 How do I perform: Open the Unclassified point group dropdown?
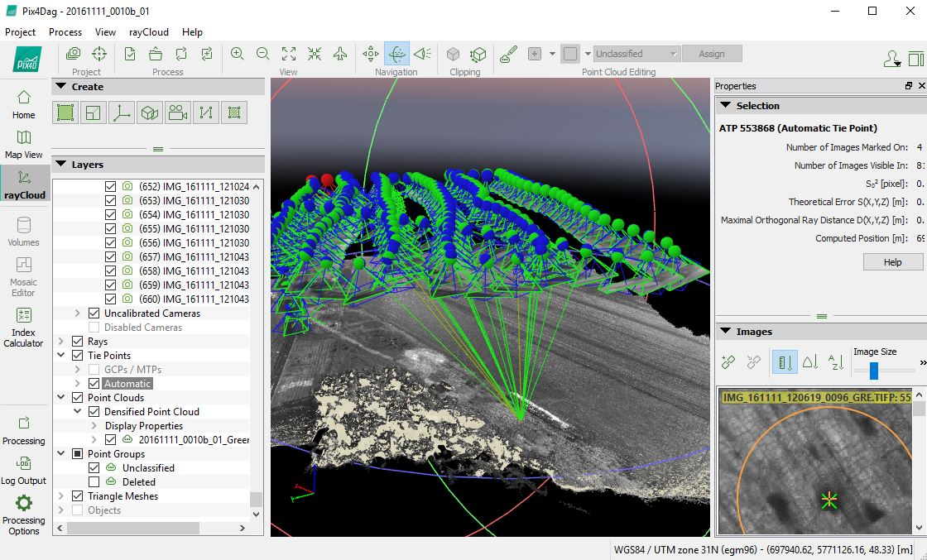tap(636, 54)
